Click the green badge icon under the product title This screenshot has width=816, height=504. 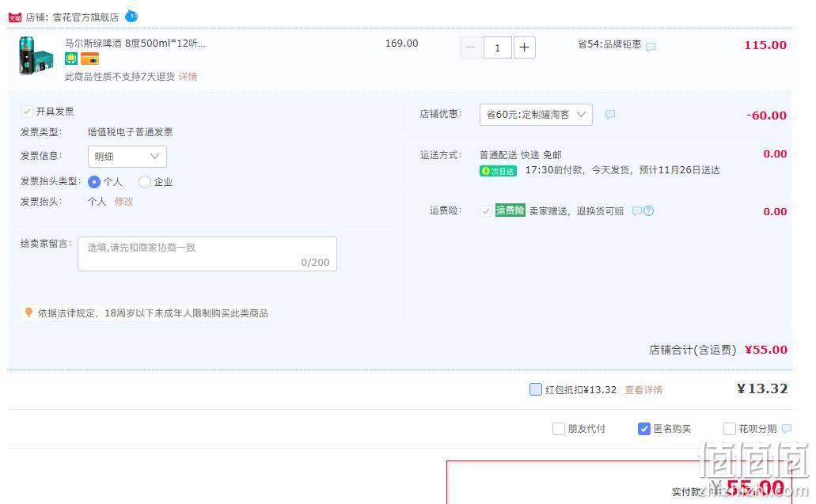tap(70, 59)
